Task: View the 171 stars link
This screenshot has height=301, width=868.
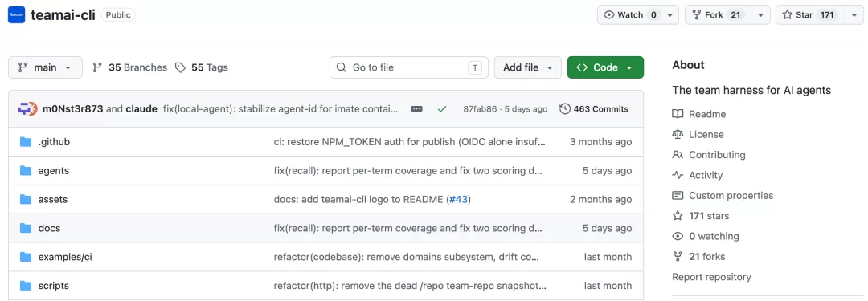Action: coord(709,216)
